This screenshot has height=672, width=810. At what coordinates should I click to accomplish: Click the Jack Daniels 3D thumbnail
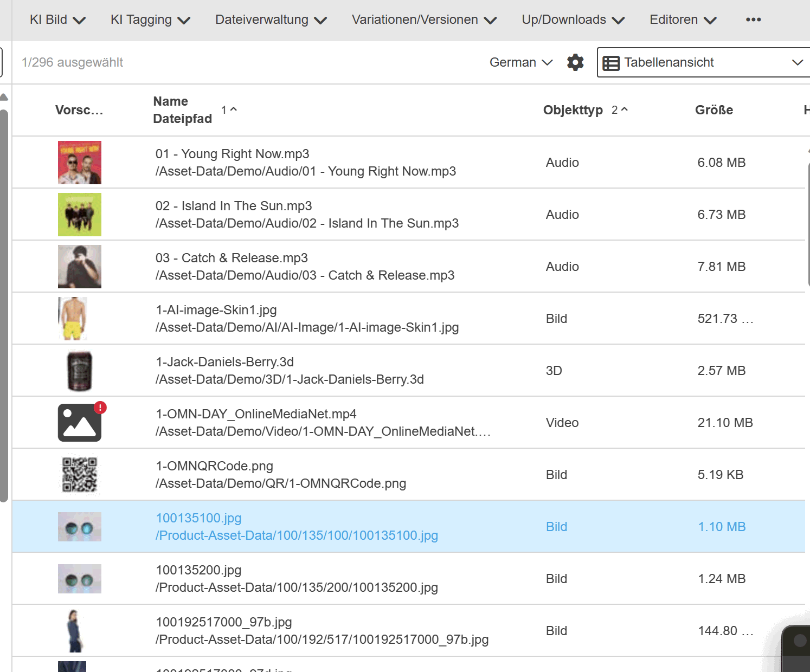[x=80, y=371]
